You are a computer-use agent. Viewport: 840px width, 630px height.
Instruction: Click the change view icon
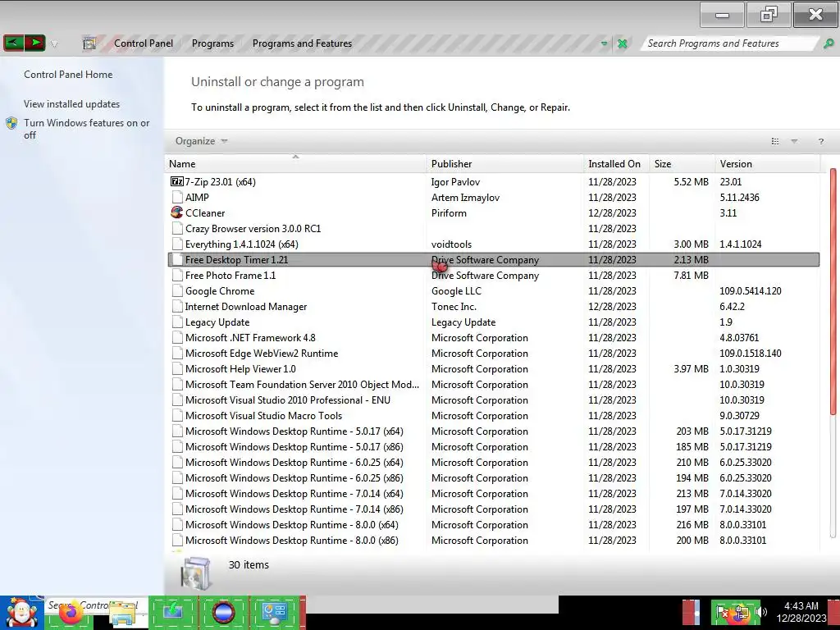click(x=774, y=141)
